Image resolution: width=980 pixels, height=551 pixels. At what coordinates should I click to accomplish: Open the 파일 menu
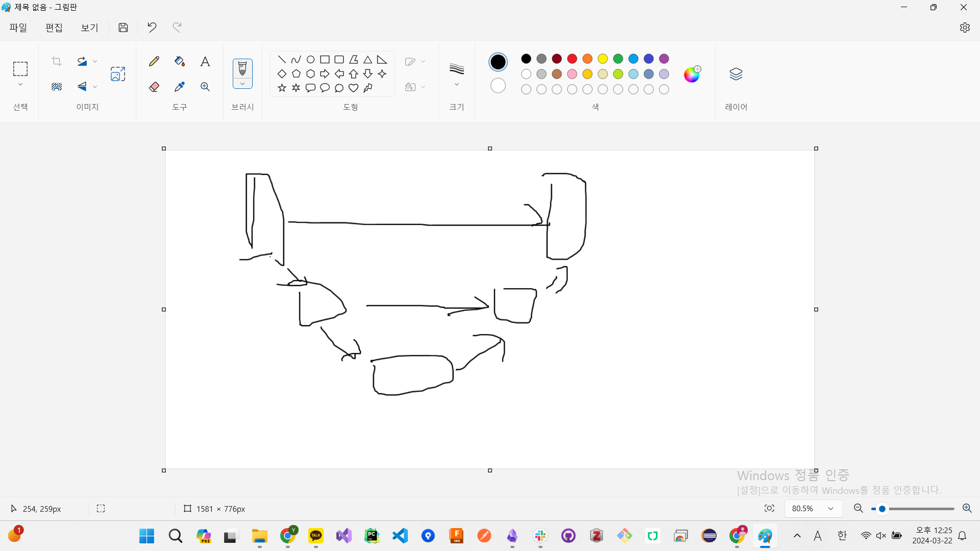(x=18, y=28)
